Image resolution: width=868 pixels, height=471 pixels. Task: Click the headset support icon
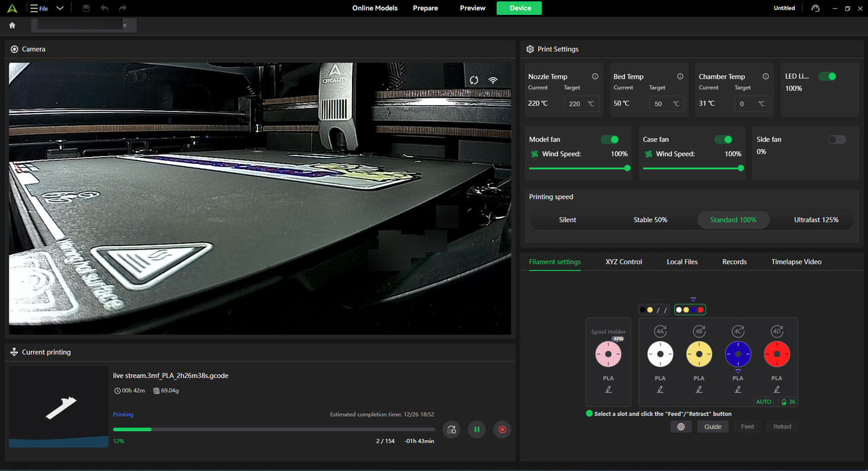tap(815, 8)
